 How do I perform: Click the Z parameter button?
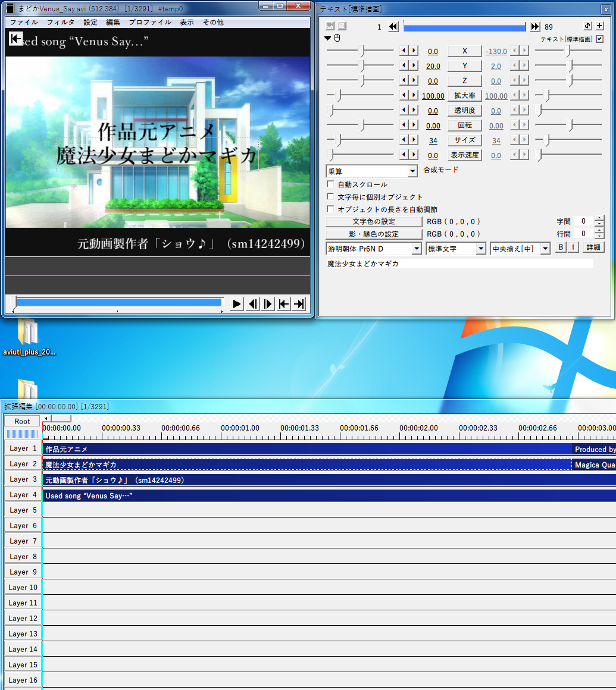(465, 81)
